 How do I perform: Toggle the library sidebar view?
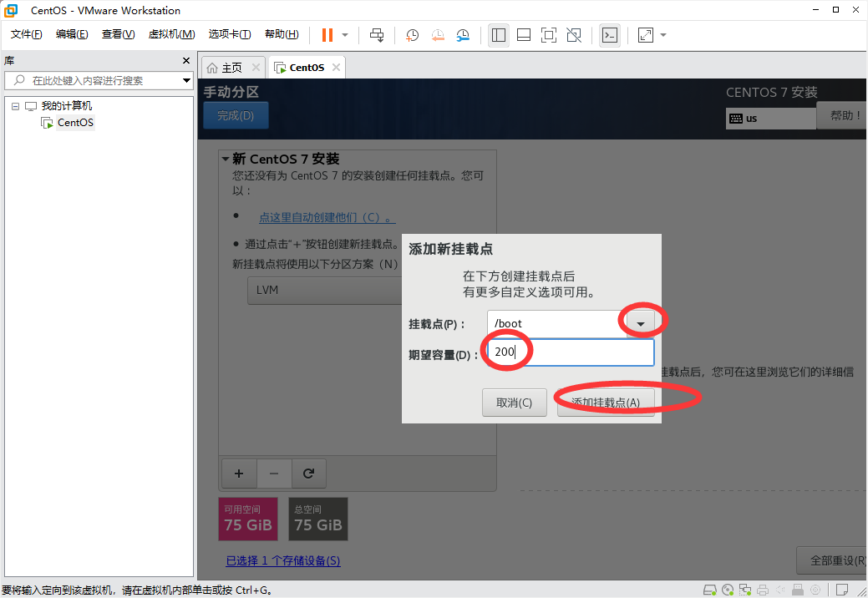tap(498, 35)
